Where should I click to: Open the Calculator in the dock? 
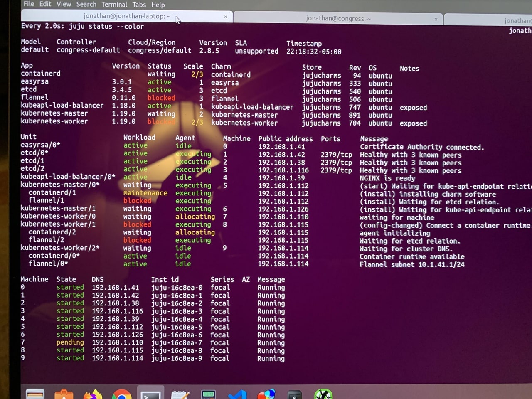pos(208,394)
